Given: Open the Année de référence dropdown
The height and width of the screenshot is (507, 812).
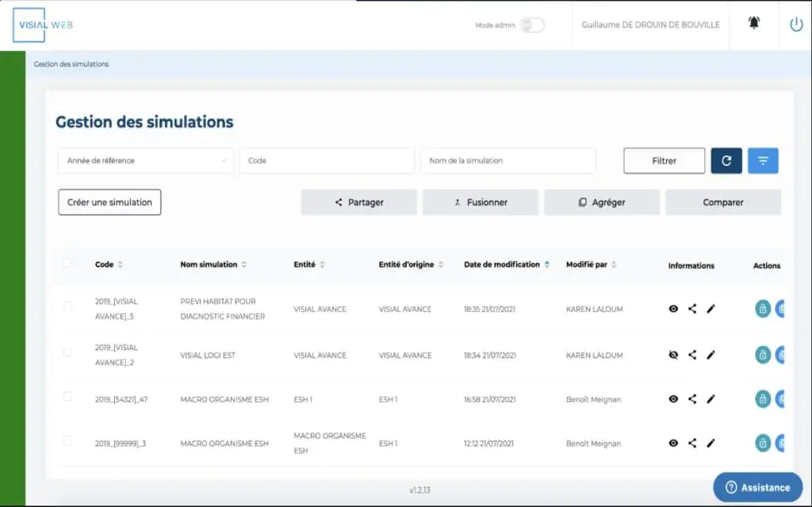Looking at the screenshot, I should (x=146, y=161).
